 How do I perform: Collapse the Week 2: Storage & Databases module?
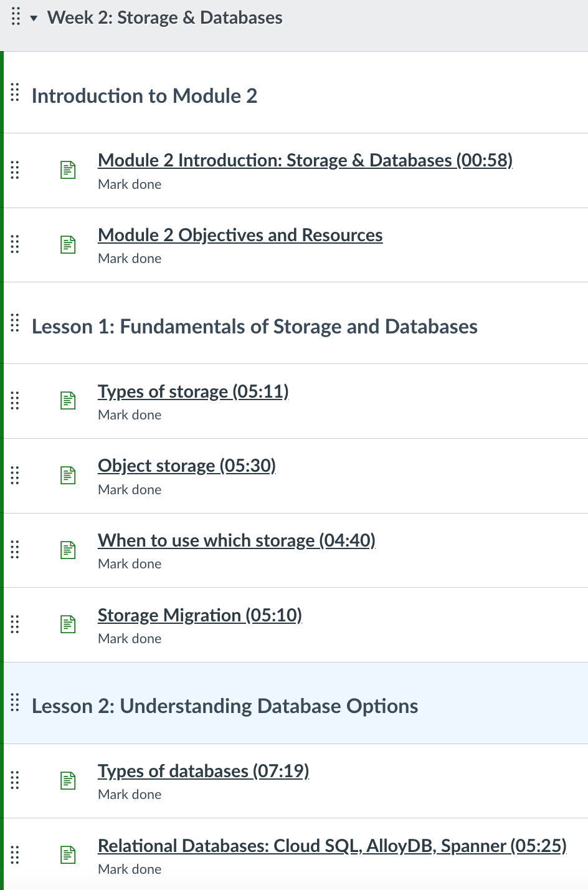(x=34, y=18)
